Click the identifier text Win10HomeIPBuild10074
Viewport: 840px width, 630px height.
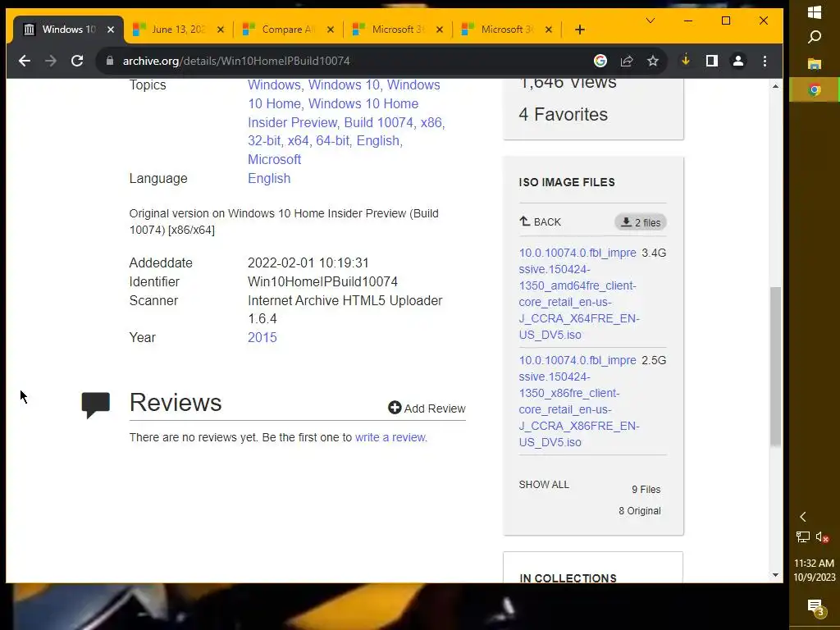[322, 282]
